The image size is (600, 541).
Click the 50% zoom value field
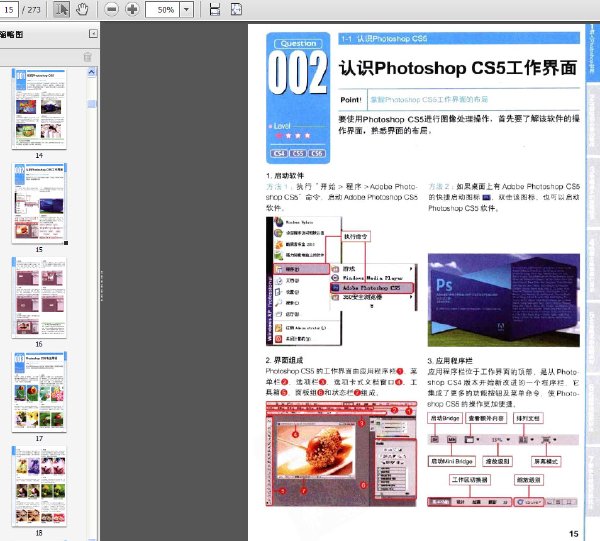click(x=163, y=10)
